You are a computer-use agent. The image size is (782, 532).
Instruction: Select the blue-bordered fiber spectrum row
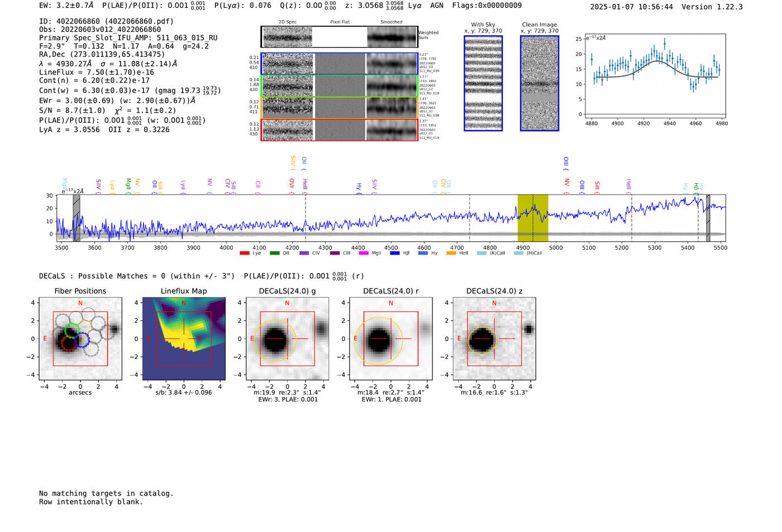pyautogui.click(x=339, y=64)
